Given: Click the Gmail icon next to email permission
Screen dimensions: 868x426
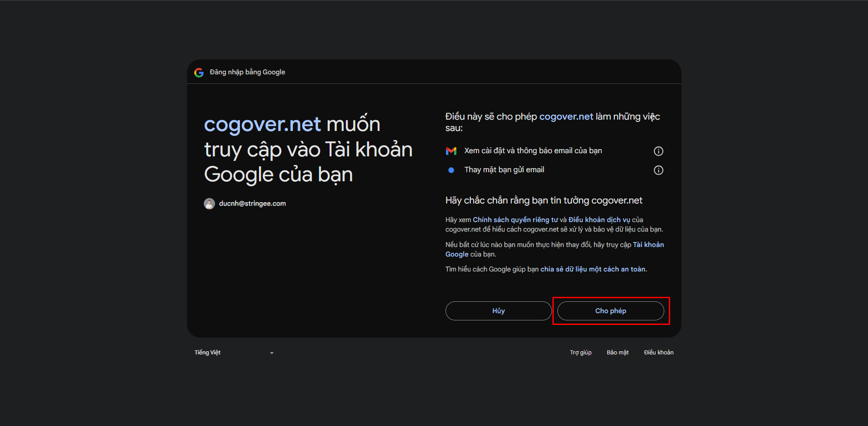Looking at the screenshot, I should [451, 150].
